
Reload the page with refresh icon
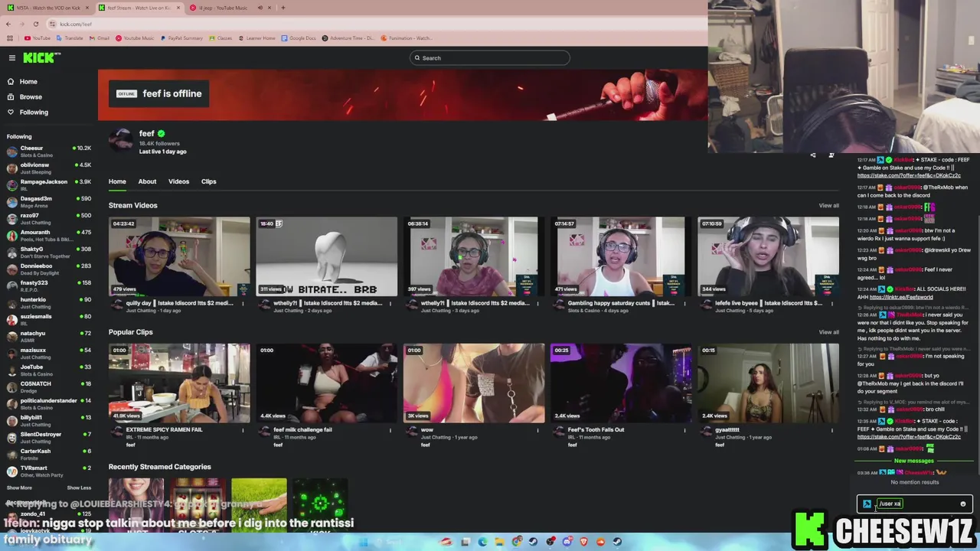coord(35,24)
